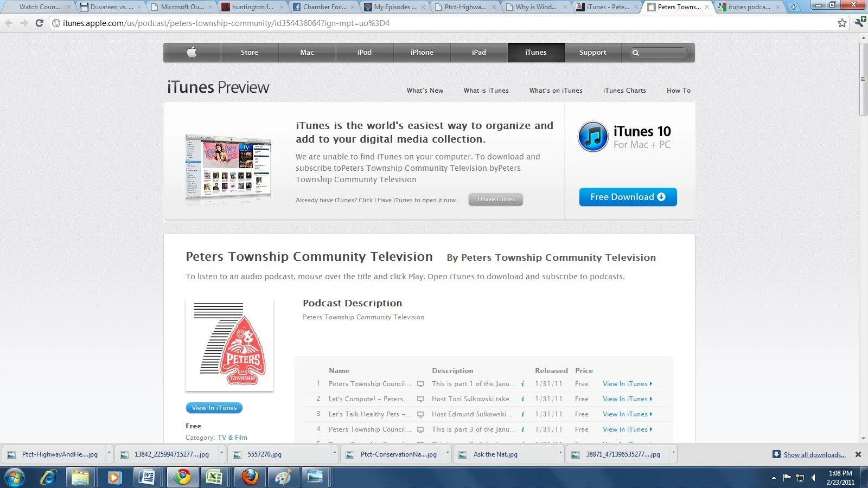Switch to the huntington f... browser tab

click(253, 7)
